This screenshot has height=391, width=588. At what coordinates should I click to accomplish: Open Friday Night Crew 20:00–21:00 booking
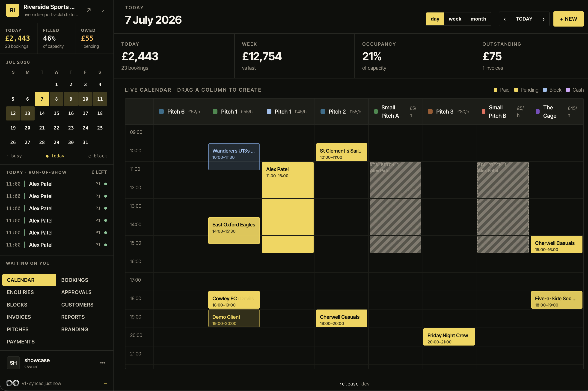(x=449, y=337)
